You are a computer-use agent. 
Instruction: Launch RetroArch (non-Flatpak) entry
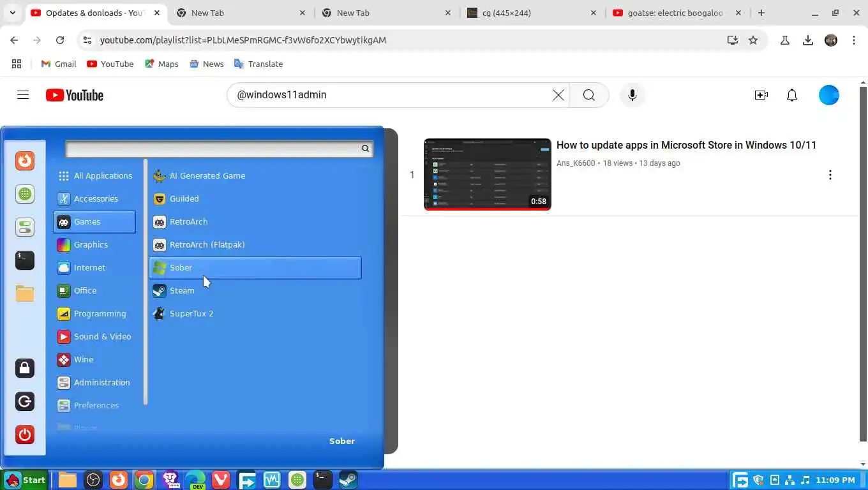(x=255, y=222)
